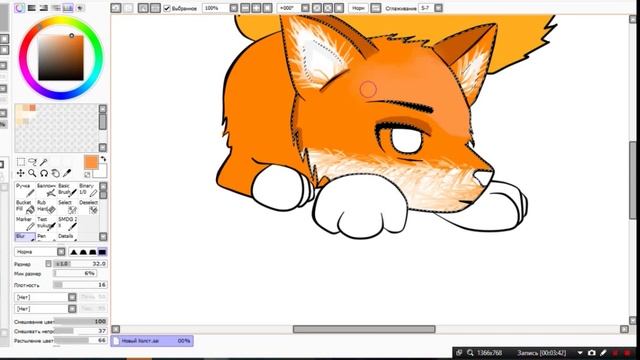This screenshot has width=640, height=360.
Task: Open the stabilizer S-7 dropdown arrow
Action: point(438,8)
